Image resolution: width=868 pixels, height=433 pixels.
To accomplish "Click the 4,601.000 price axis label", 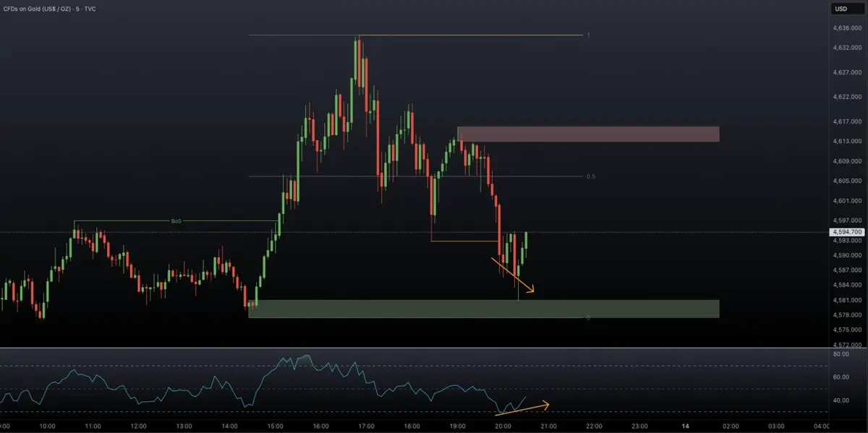I will [x=846, y=201].
